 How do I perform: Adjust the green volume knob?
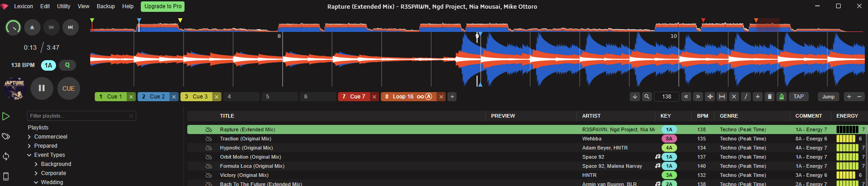click(x=13, y=27)
